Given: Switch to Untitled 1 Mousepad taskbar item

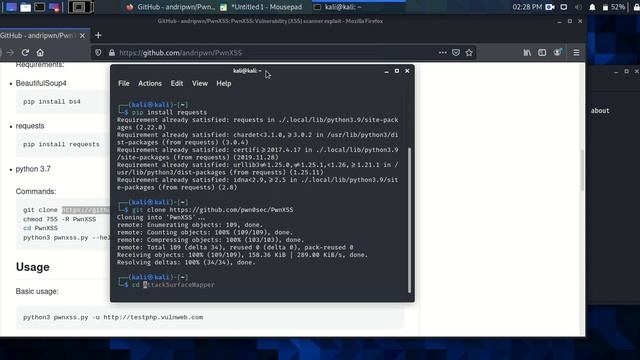Looking at the screenshot, I should coord(261,7).
